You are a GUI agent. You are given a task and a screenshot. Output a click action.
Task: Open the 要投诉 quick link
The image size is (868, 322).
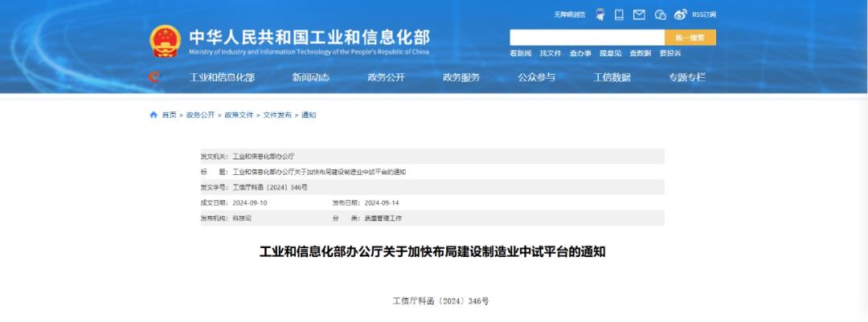(x=669, y=54)
